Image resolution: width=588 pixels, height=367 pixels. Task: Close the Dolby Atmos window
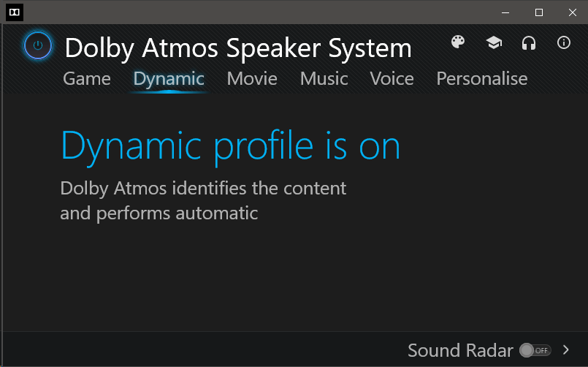[572, 12]
